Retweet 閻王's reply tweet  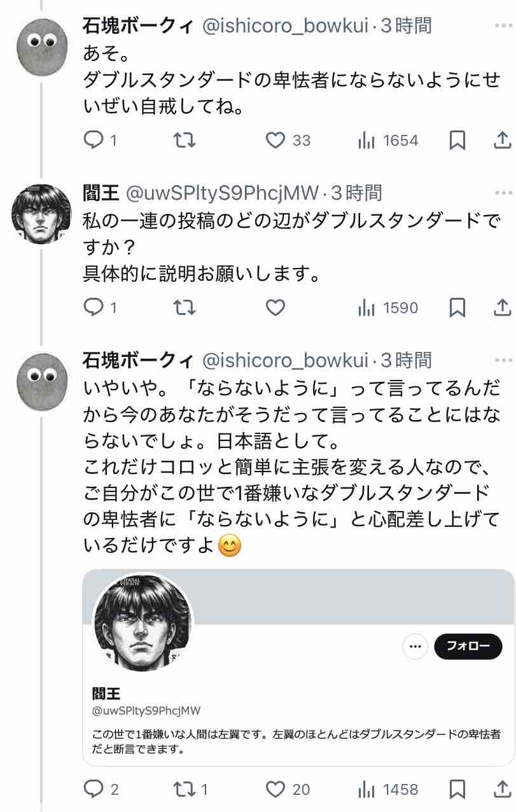click(x=185, y=308)
